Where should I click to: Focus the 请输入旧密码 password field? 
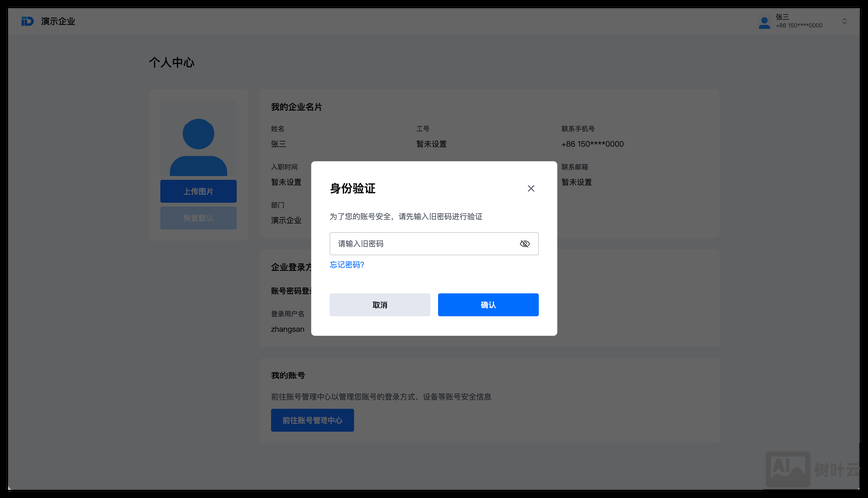(x=434, y=244)
